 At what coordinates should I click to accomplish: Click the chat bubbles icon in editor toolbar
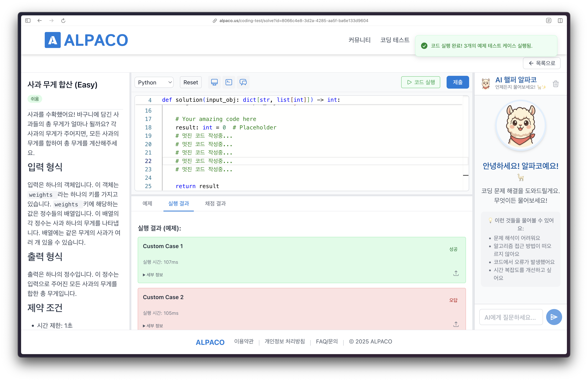(x=243, y=82)
